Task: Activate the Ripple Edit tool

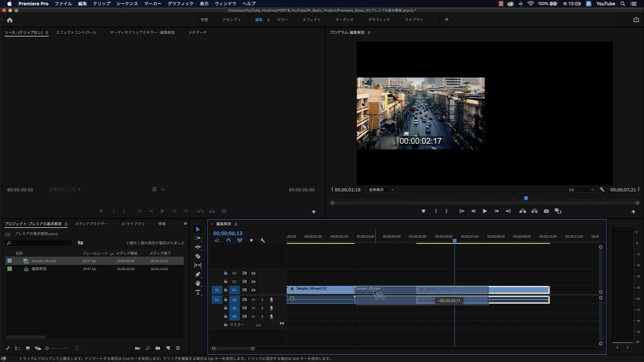Action: (x=197, y=247)
